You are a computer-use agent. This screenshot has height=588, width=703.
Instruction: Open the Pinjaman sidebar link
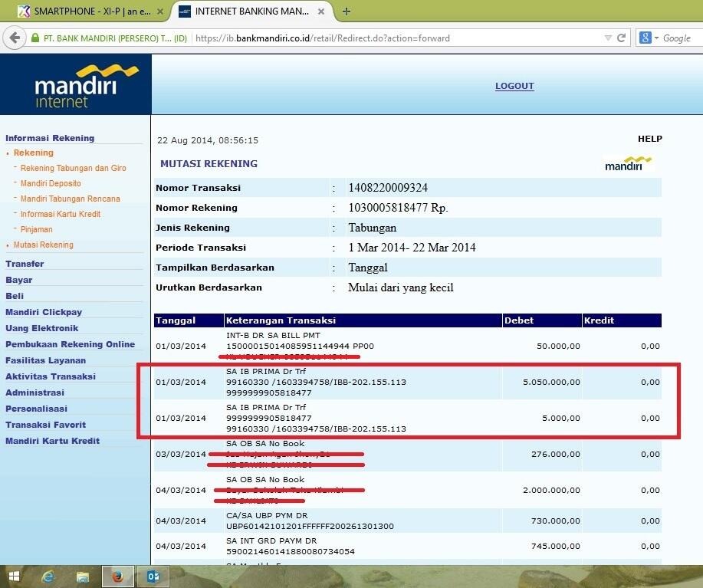(36, 229)
